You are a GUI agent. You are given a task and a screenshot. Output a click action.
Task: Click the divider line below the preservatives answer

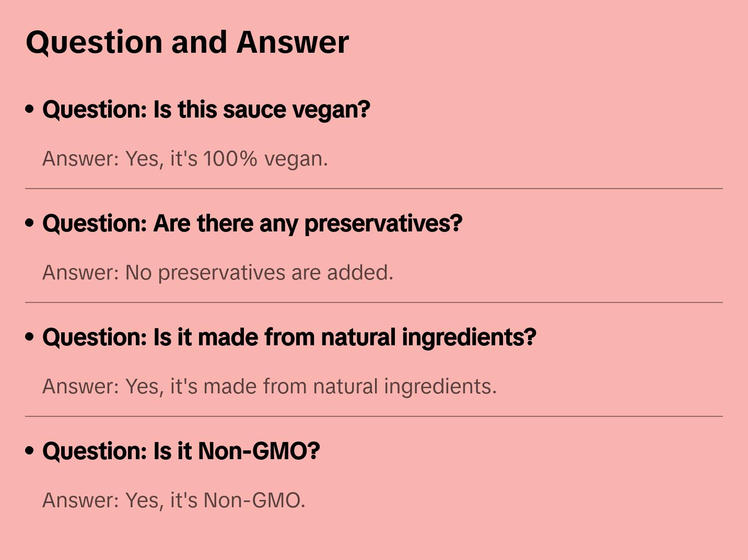tap(374, 302)
